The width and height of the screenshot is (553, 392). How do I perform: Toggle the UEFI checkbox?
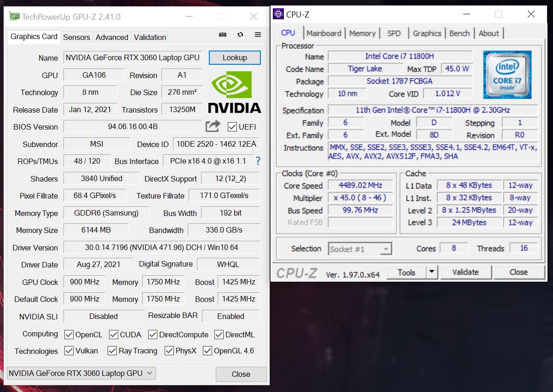[232, 127]
